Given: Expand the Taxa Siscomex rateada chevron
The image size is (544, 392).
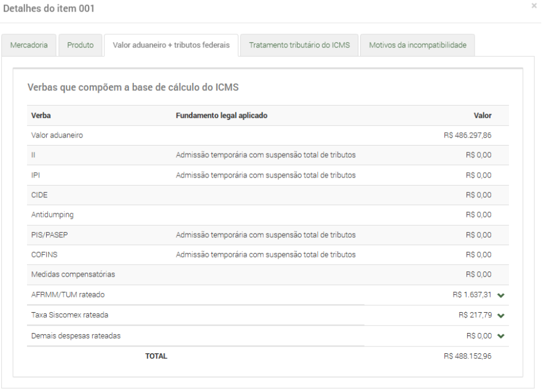Looking at the screenshot, I should pyautogui.click(x=501, y=316).
